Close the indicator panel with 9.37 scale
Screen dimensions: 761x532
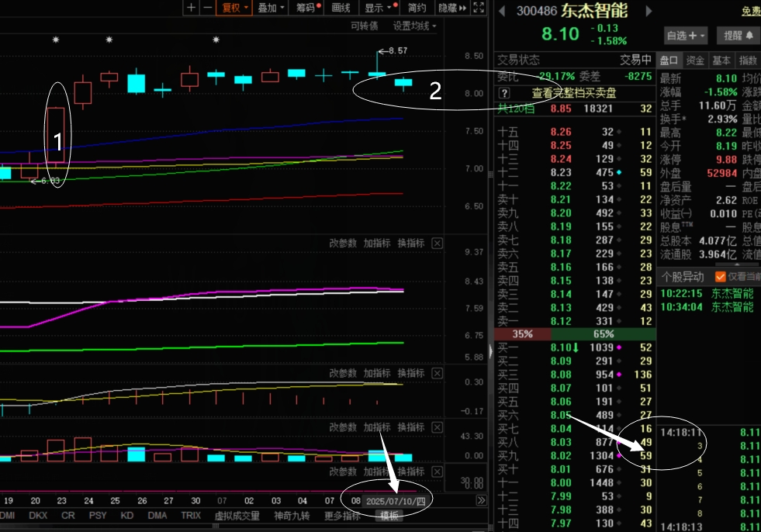[437, 244]
